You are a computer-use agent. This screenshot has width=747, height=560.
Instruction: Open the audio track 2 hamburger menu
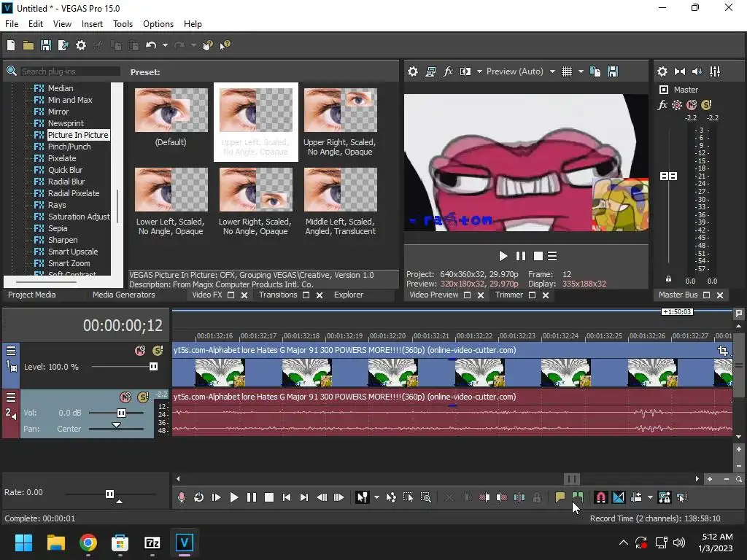pyautogui.click(x=11, y=397)
